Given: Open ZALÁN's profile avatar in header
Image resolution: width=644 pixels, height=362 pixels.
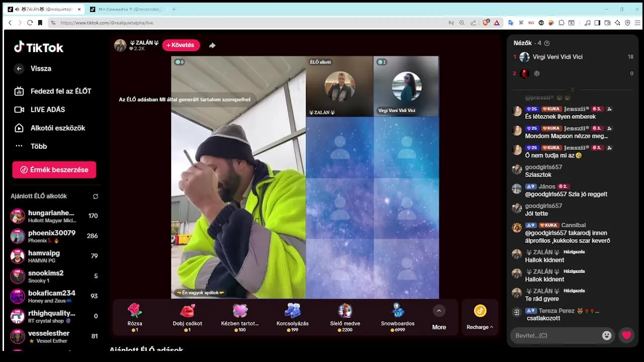Looking at the screenshot, I should coord(120,45).
